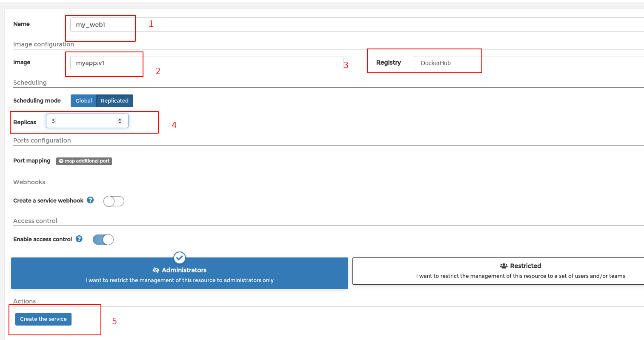Select Global scheduling mode
644x340 pixels.
83,101
